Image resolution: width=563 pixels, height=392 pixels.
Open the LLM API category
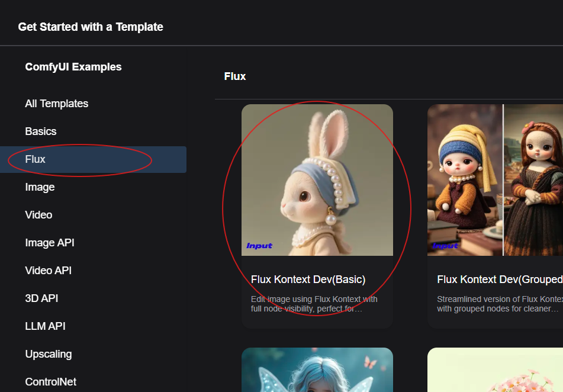45,326
